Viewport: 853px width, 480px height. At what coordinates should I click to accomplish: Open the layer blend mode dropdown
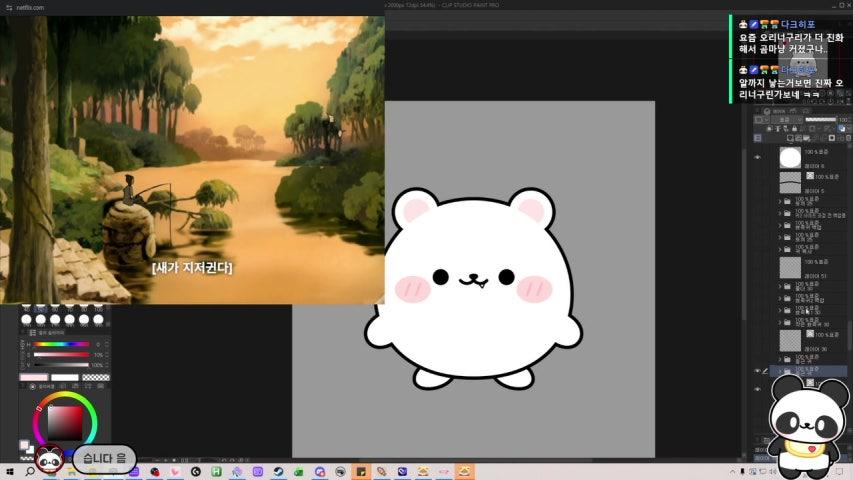click(788, 119)
